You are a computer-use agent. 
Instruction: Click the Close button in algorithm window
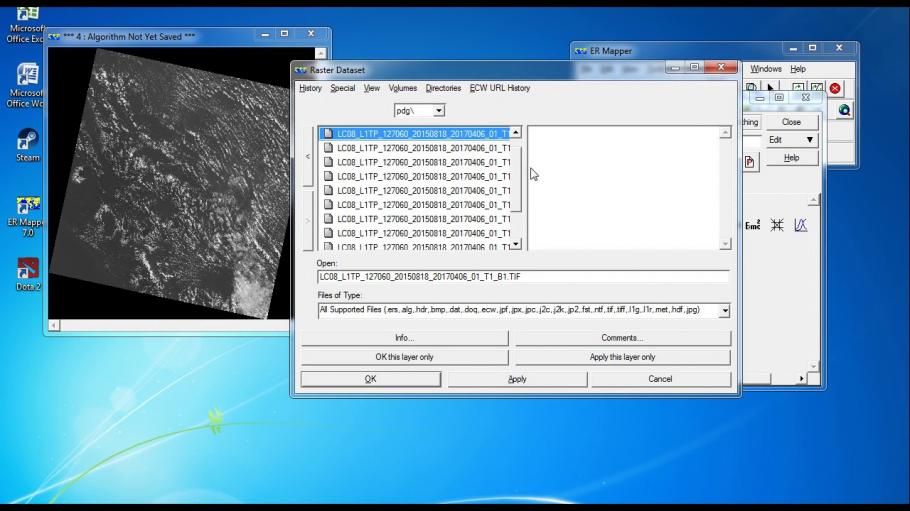coord(792,122)
